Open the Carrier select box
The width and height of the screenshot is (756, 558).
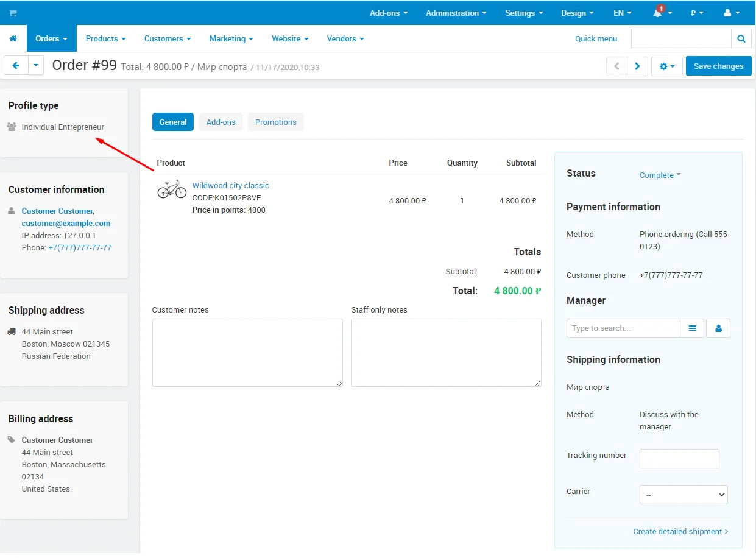(683, 495)
